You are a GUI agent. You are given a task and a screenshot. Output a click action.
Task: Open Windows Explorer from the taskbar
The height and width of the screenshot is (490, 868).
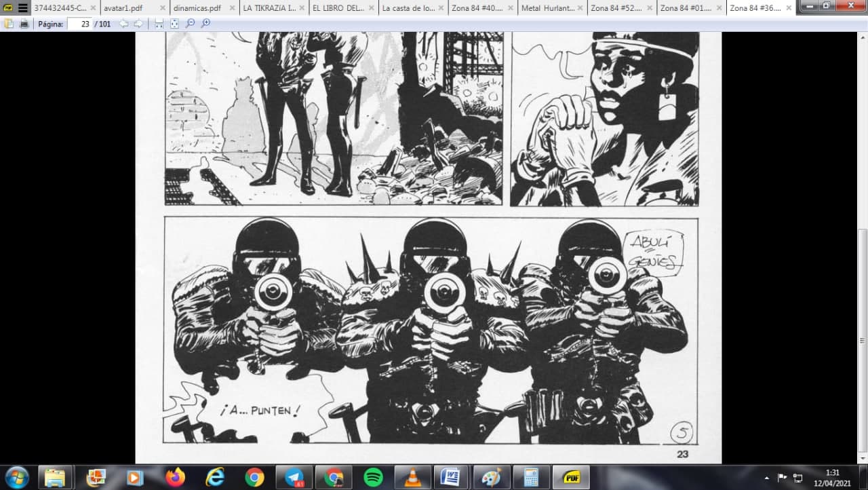point(55,477)
